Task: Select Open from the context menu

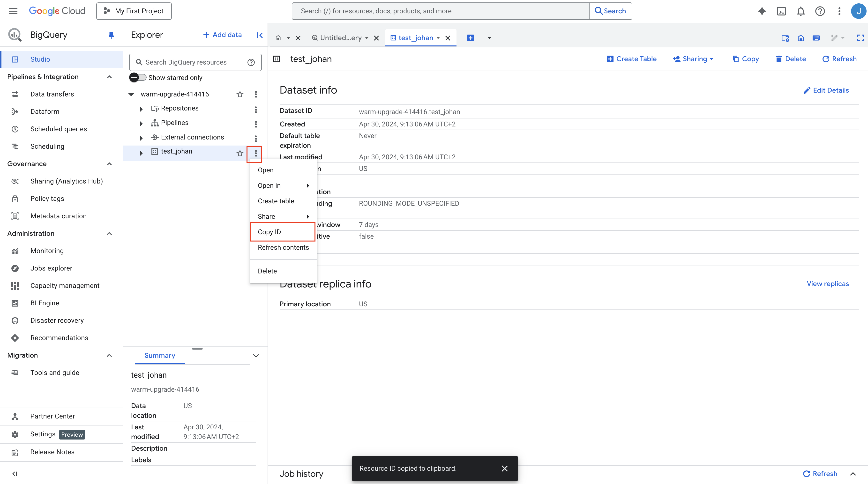Action: pos(283,170)
